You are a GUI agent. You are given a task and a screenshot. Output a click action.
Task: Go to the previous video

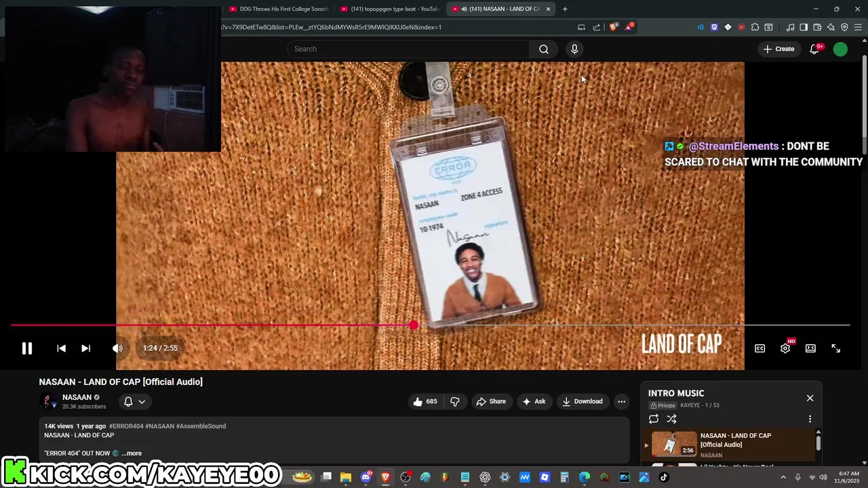coord(61,348)
